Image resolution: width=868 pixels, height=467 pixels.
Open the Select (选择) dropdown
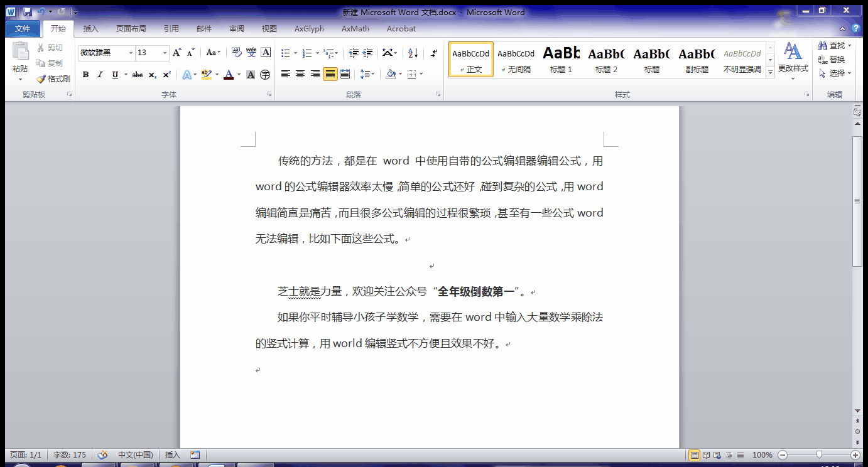[x=835, y=73]
